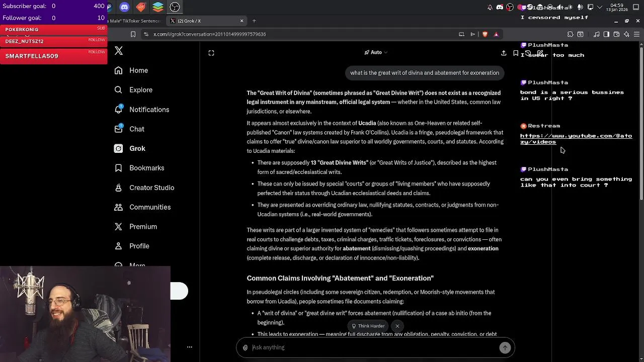Click the clock showing 04:59
644x362 pixels.
[617, 5]
